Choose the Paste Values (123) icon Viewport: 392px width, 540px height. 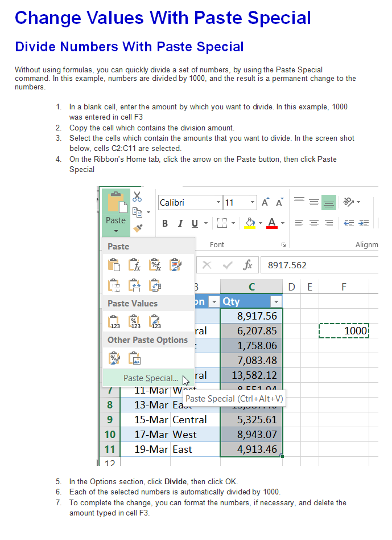(x=114, y=322)
